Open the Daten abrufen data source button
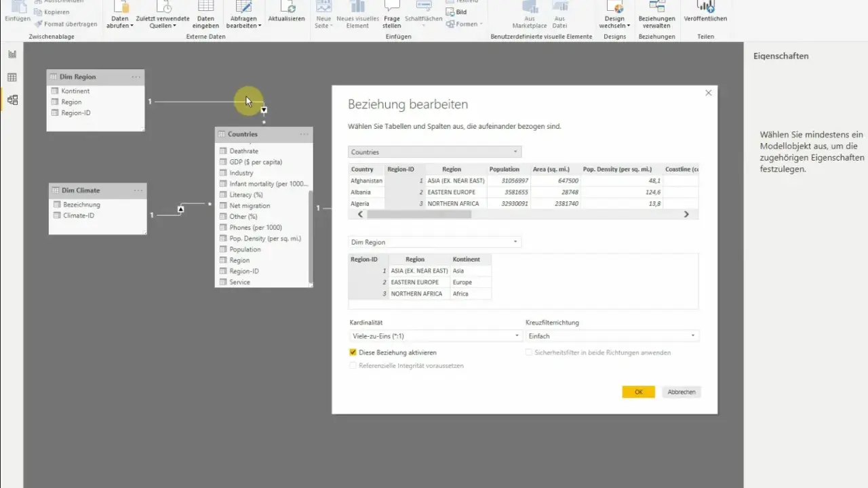The image size is (868, 488). pos(120,15)
